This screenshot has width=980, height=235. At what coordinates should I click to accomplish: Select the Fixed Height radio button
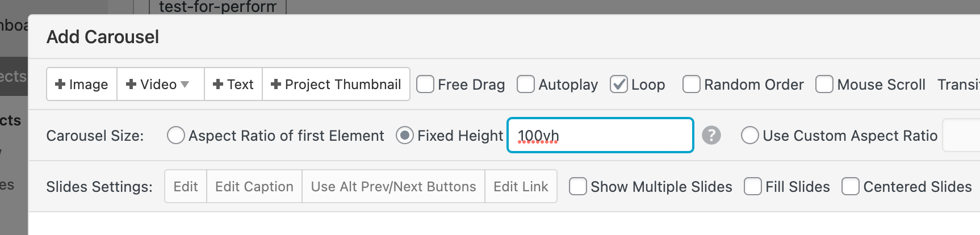404,136
